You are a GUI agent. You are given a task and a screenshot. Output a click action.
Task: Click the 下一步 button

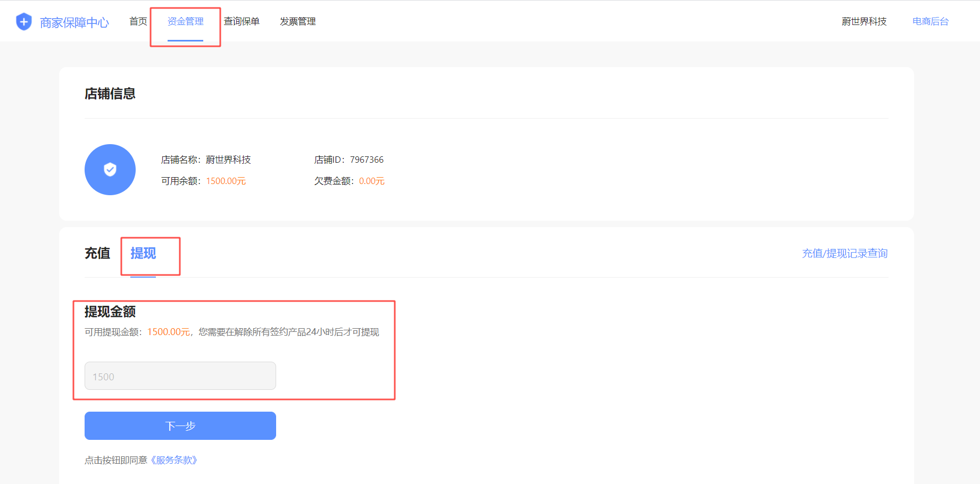[x=180, y=426]
